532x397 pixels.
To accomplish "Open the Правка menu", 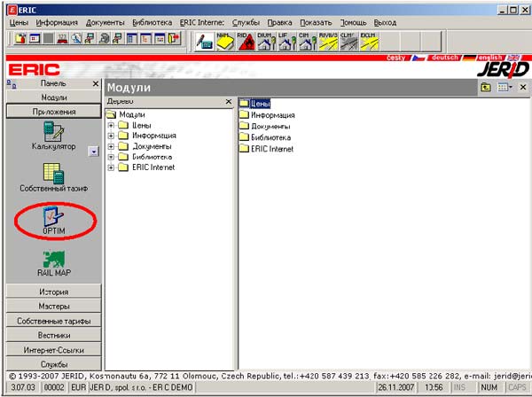I will pos(279,23).
